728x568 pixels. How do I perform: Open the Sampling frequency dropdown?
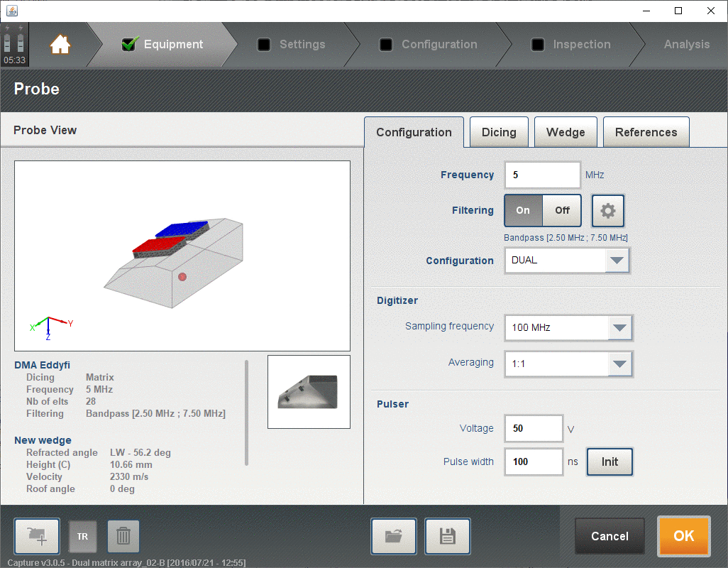(619, 328)
